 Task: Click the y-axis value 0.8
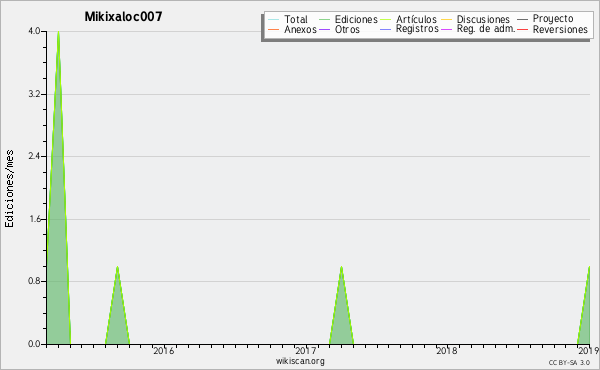tap(35, 282)
